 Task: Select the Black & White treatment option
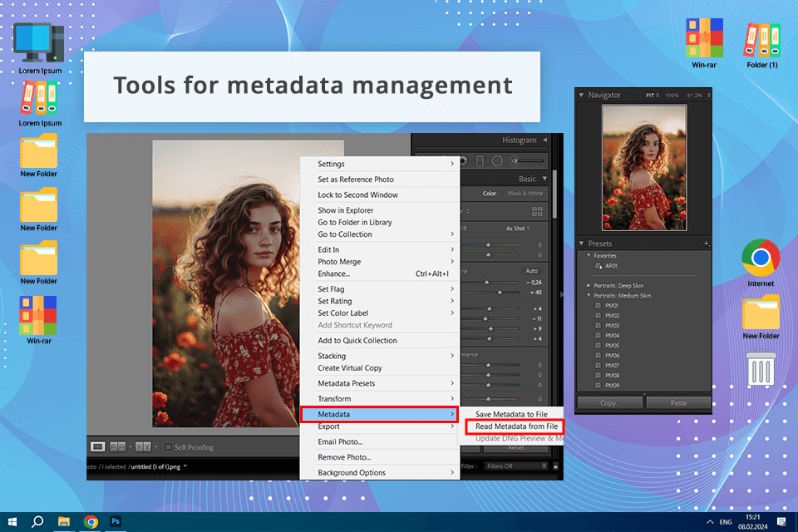[525, 194]
